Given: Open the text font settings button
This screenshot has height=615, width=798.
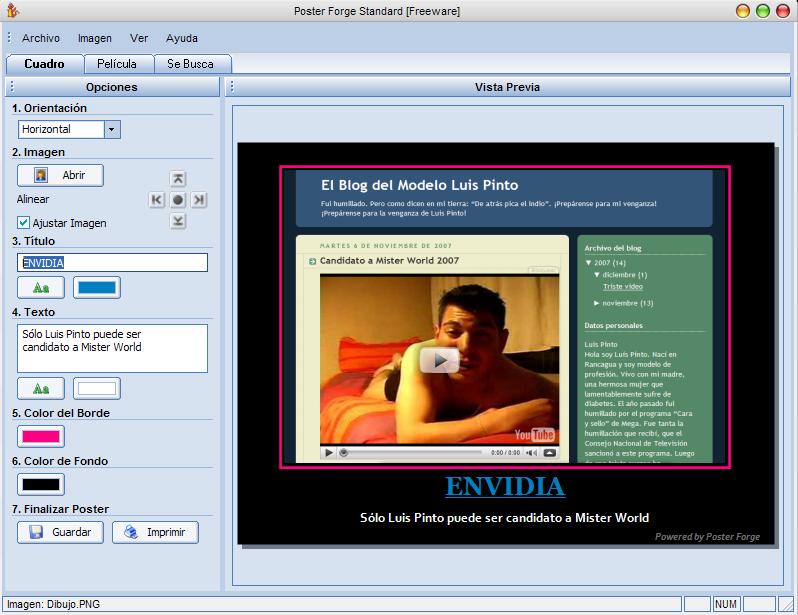Looking at the screenshot, I should click(41, 388).
